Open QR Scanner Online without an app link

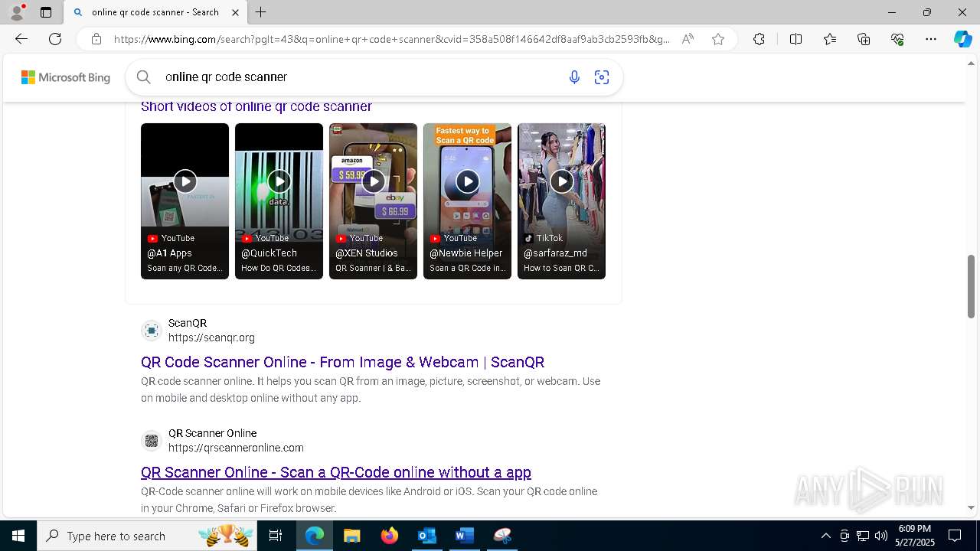click(336, 472)
